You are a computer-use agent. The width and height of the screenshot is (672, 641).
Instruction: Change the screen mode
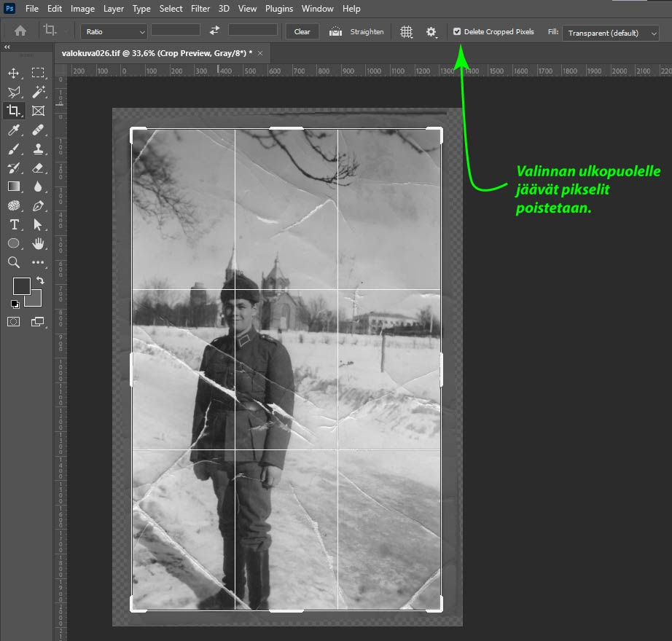coord(38,321)
